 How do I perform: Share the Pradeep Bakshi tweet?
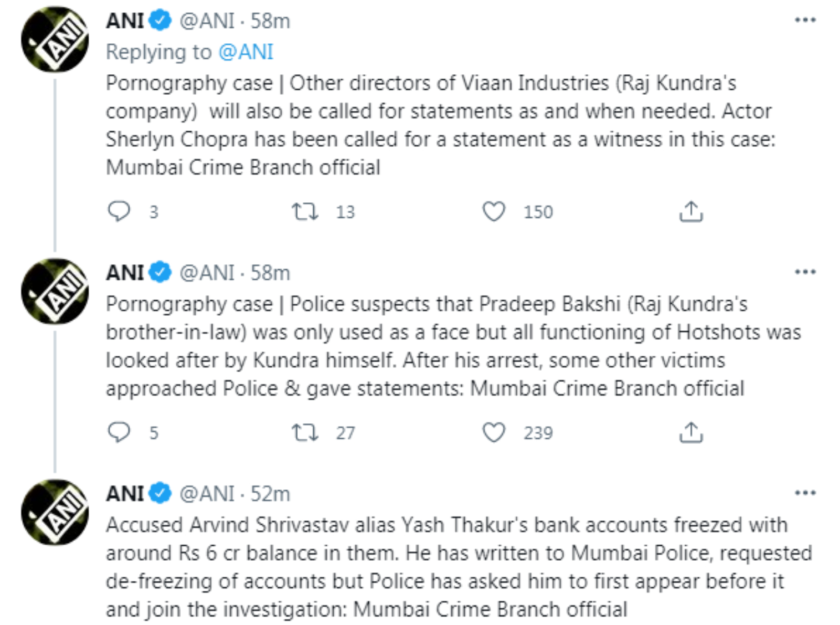coord(691,432)
